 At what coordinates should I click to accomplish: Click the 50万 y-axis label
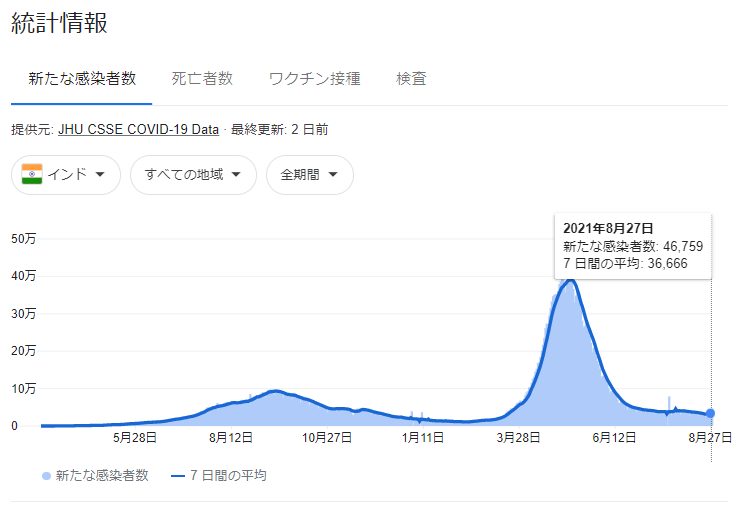24,239
